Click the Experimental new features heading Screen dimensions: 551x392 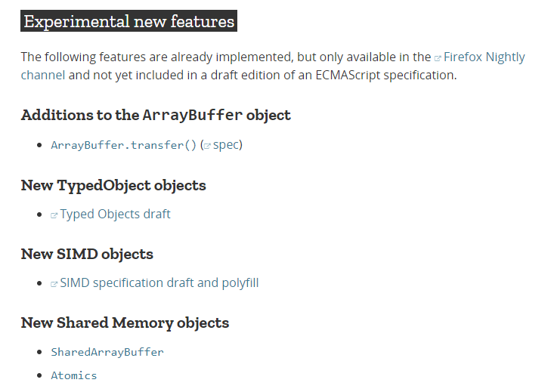128,21
